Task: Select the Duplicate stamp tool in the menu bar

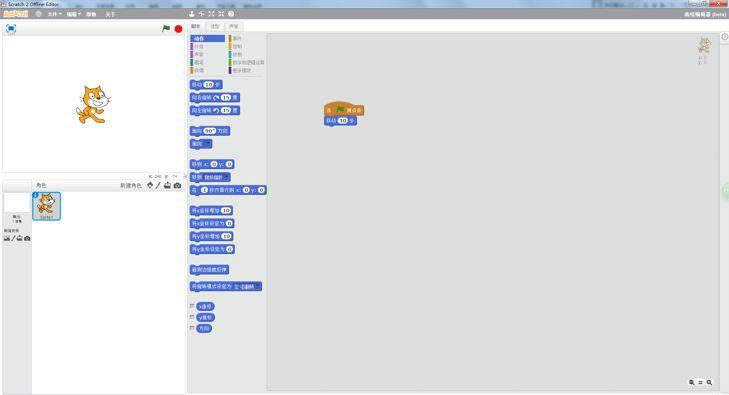Action: pyautogui.click(x=192, y=14)
